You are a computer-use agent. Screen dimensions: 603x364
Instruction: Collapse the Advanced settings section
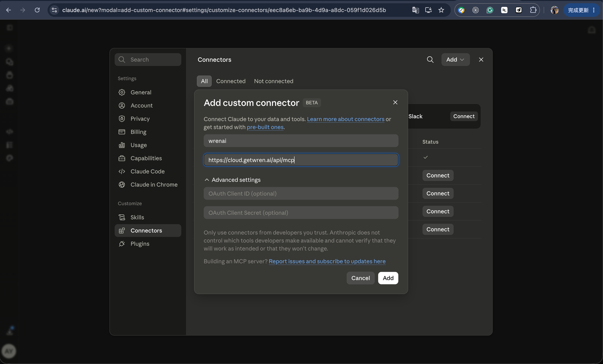coord(232,180)
